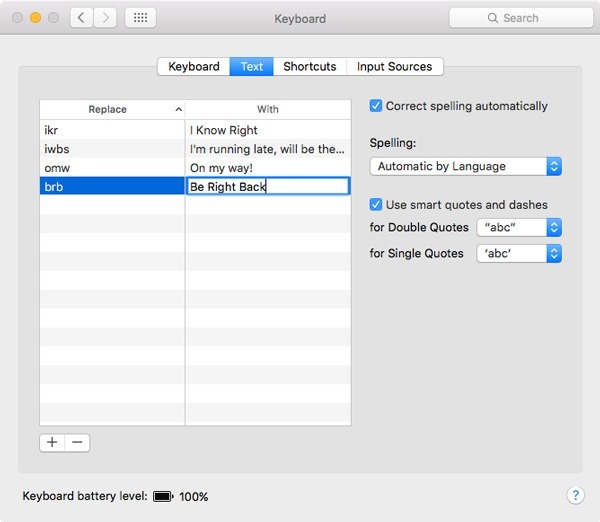Click the Search field

tap(521, 18)
